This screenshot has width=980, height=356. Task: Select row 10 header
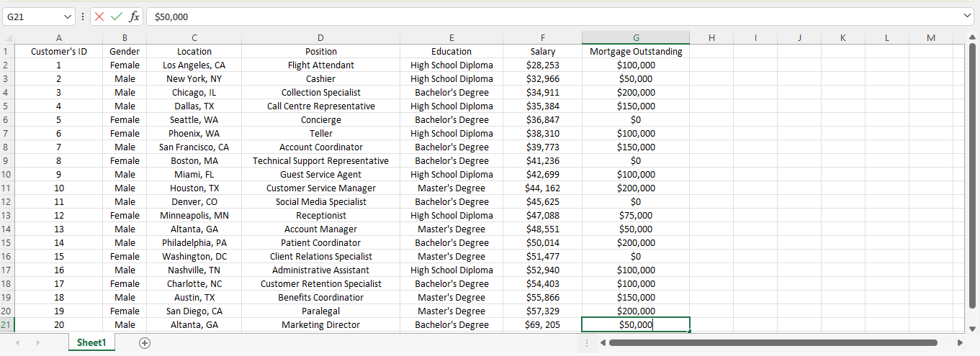coord(6,175)
